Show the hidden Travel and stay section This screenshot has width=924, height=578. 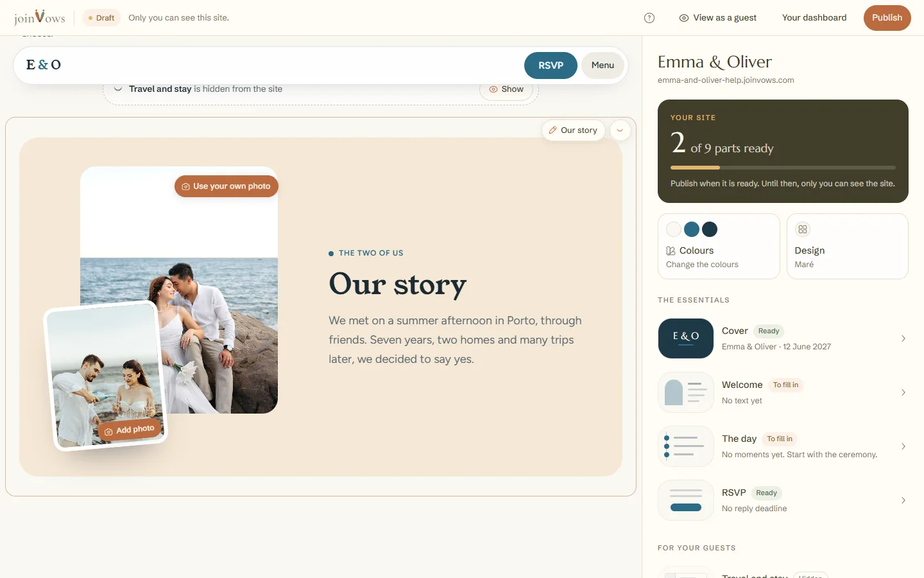coord(506,89)
